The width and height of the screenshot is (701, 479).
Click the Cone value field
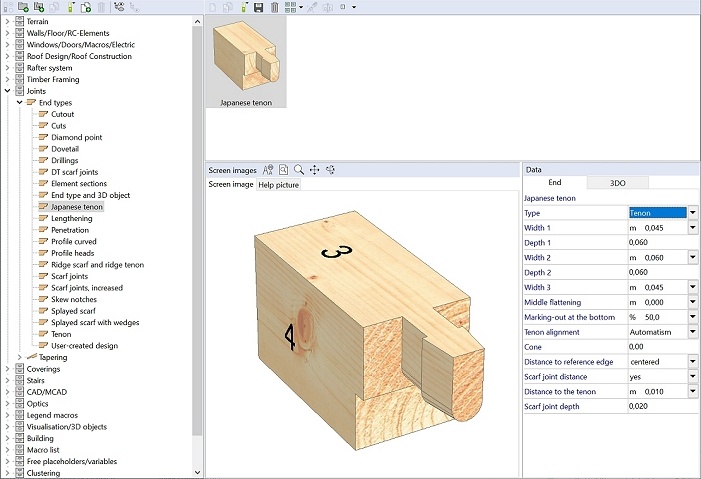pos(663,347)
